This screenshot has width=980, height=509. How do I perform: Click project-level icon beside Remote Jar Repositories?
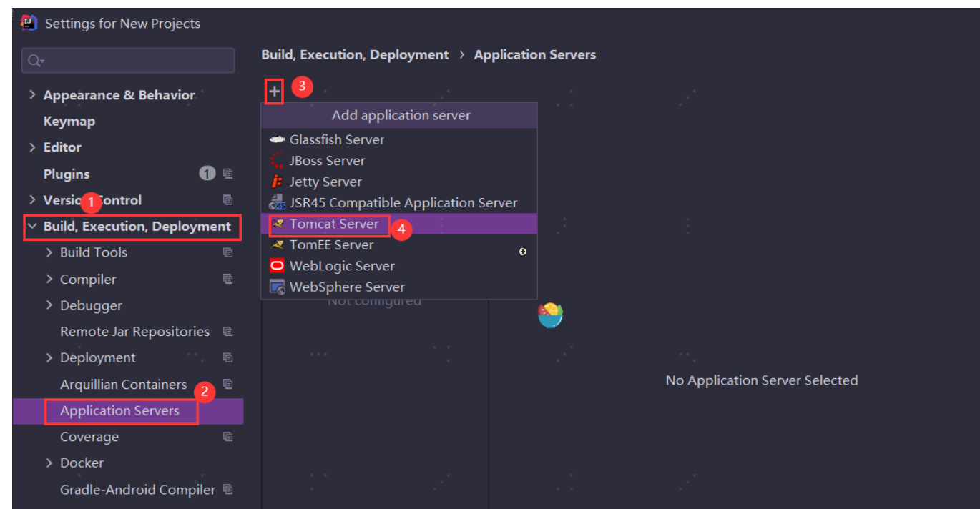227,332
